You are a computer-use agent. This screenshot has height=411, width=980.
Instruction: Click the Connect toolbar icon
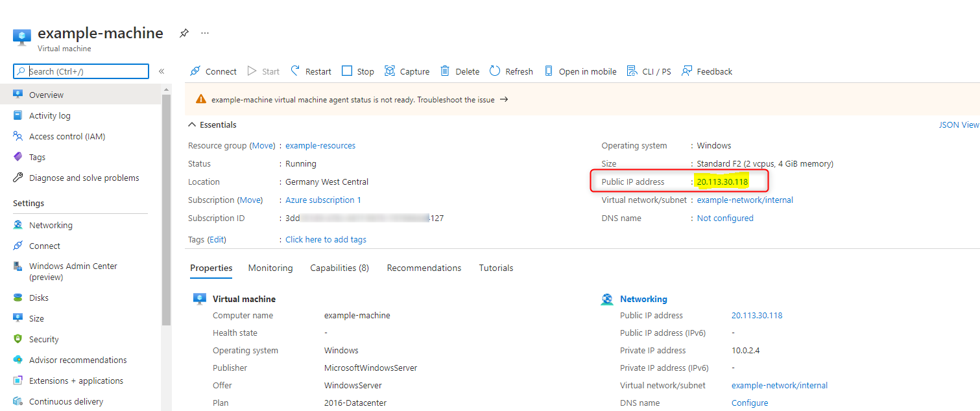[195, 71]
